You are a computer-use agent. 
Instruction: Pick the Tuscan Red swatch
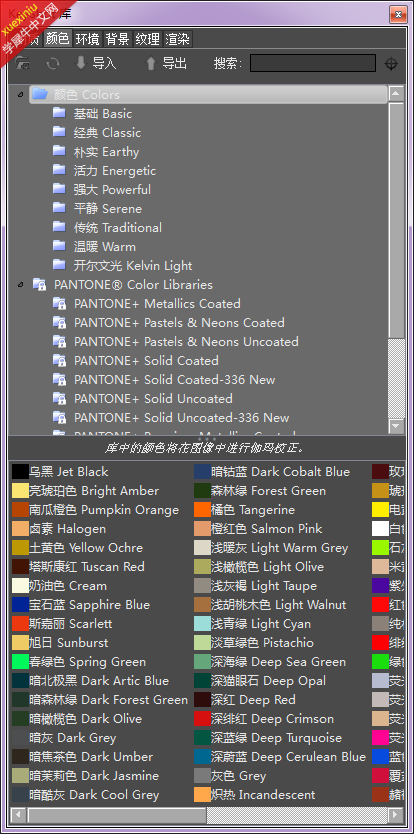click(x=20, y=566)
